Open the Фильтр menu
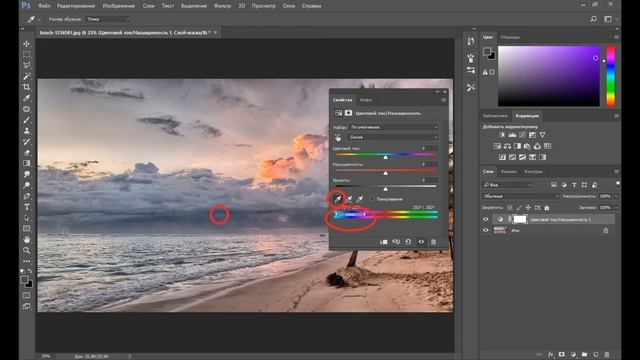Viewport: 640px width, 360px height. pos(222,6)
